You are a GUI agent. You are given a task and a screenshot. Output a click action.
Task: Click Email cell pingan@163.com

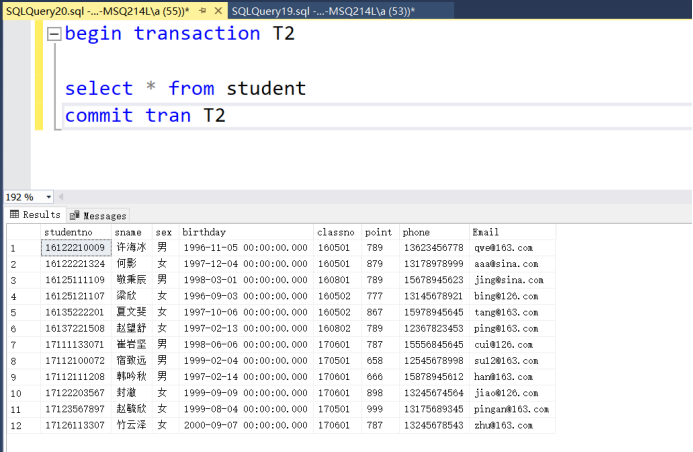pyautogui.click(x=512, y=410)
